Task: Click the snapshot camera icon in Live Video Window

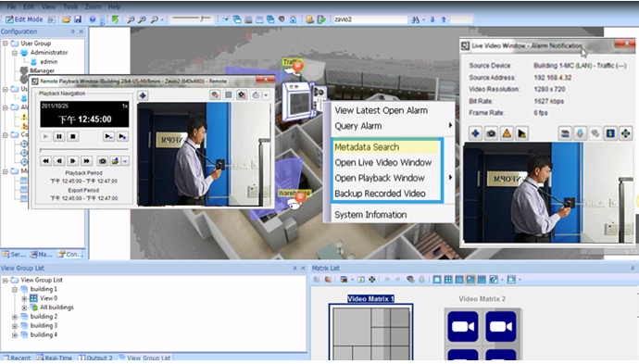Action: coord(491,133)
